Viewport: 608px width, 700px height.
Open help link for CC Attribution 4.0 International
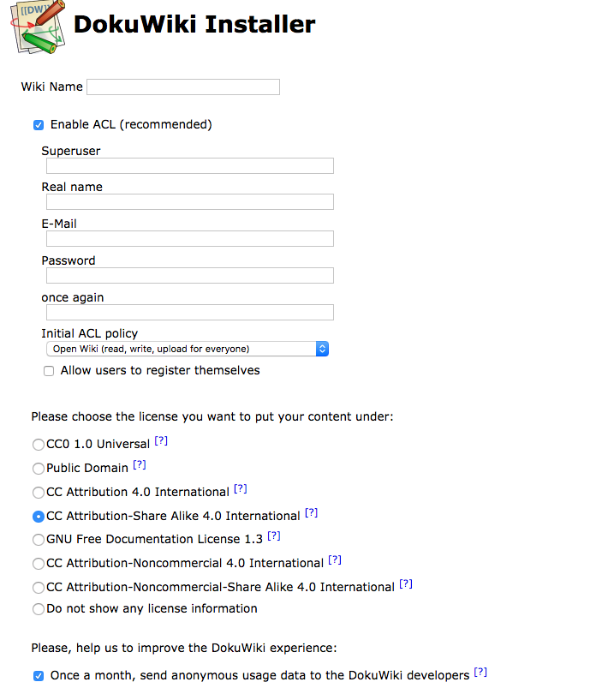(241, 488)
